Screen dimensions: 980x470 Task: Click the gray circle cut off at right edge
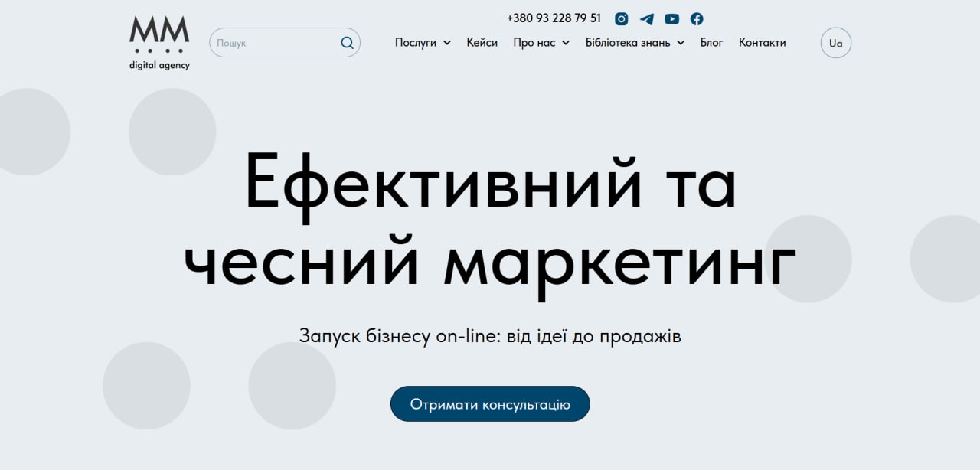pos(949,259)
